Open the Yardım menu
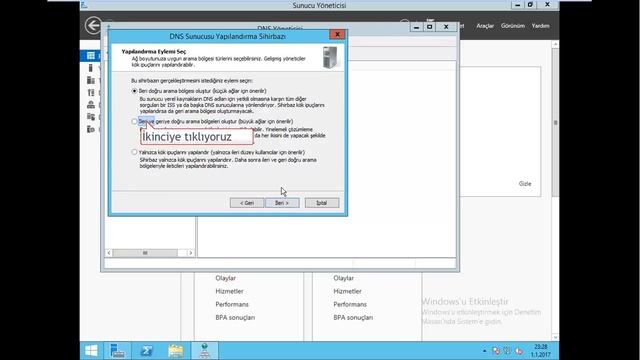640x360 pixels. point(540,26)
